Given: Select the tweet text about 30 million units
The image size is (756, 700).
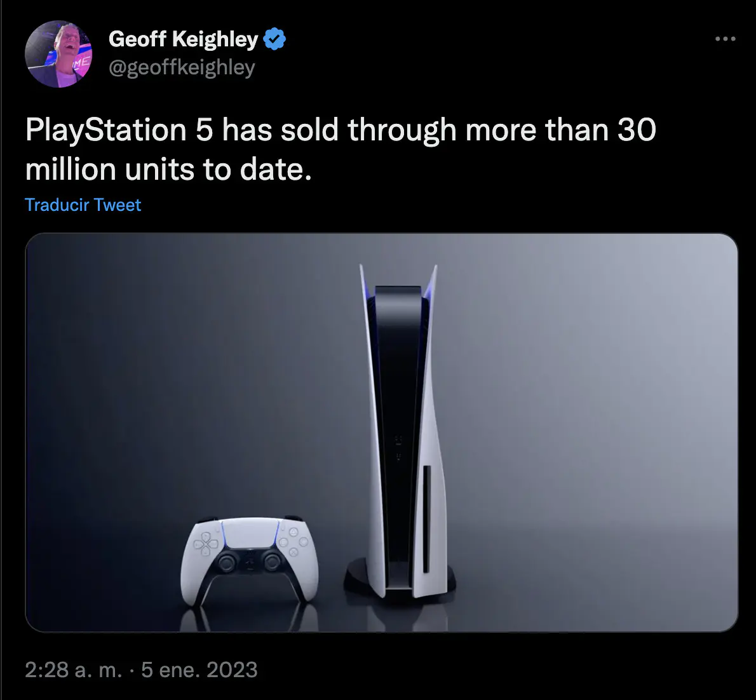Looking at the screenshot, I should pos(341,149).
